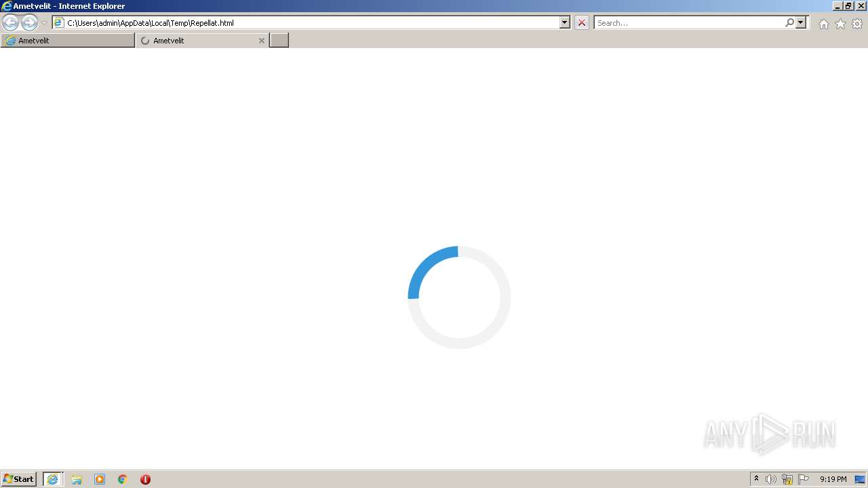Open Favorites with the star icon

840,24
